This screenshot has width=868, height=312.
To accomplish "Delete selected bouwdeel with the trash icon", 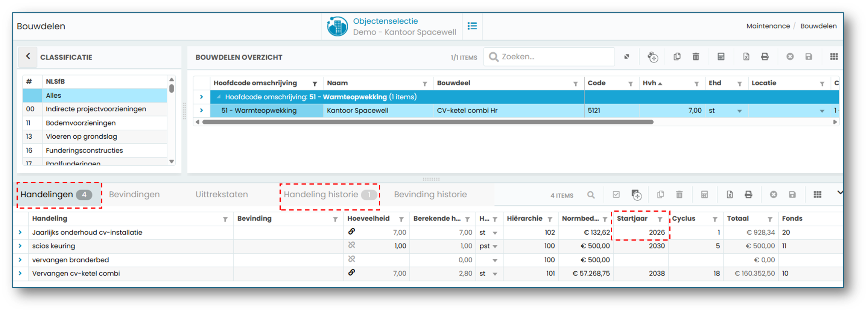I will click(x=696, y=57).
